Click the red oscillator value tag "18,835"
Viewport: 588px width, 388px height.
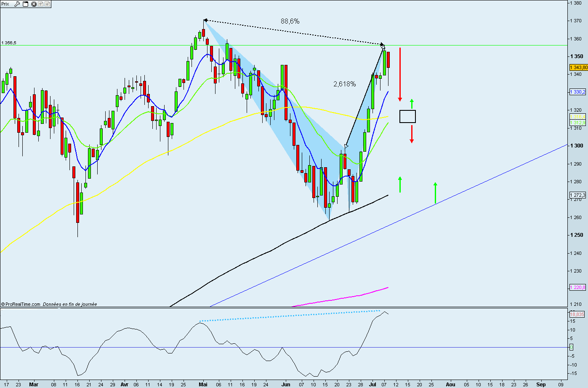point(577,314)
